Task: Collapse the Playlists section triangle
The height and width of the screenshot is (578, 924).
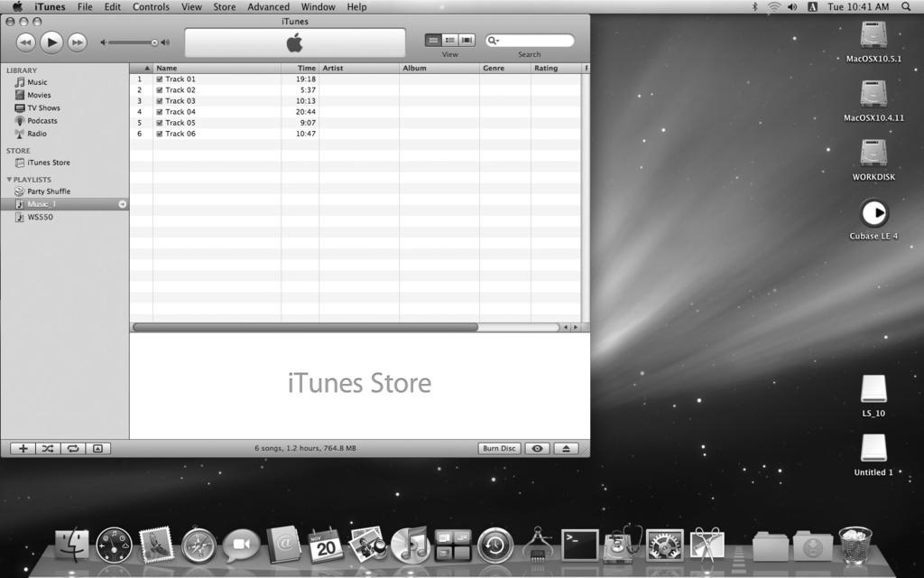Action: 9,180
